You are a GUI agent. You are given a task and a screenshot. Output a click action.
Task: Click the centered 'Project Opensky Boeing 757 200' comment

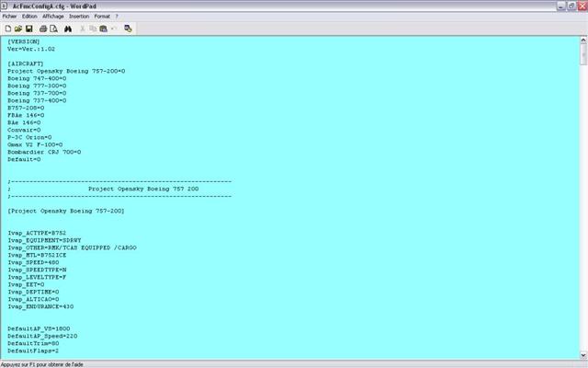(x=143, y=189)
